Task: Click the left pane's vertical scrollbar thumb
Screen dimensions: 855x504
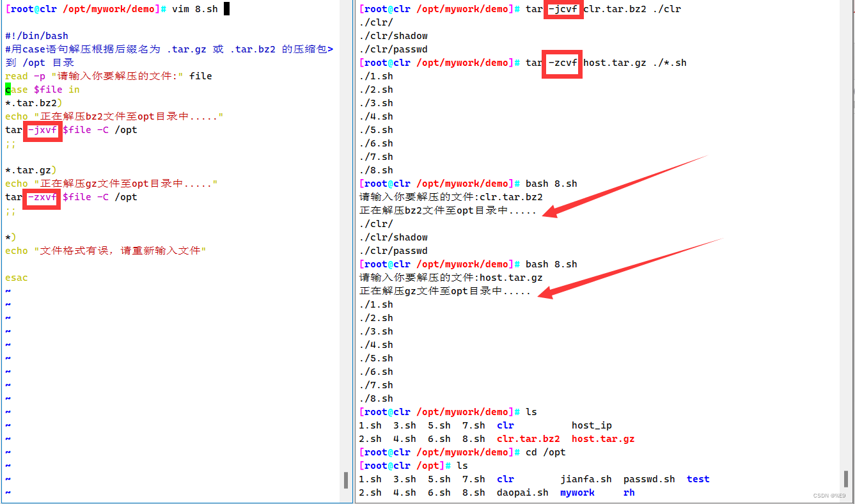Action: (346, 480)
